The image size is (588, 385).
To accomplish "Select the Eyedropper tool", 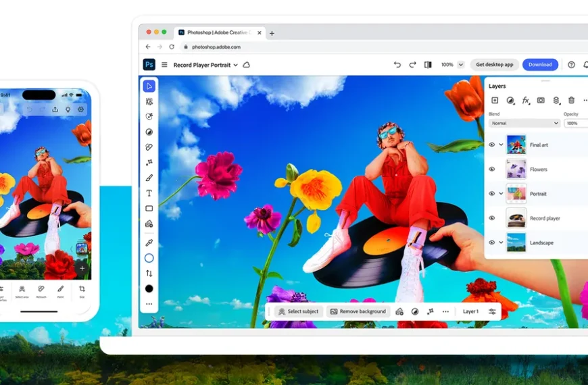I will [149, 243].
